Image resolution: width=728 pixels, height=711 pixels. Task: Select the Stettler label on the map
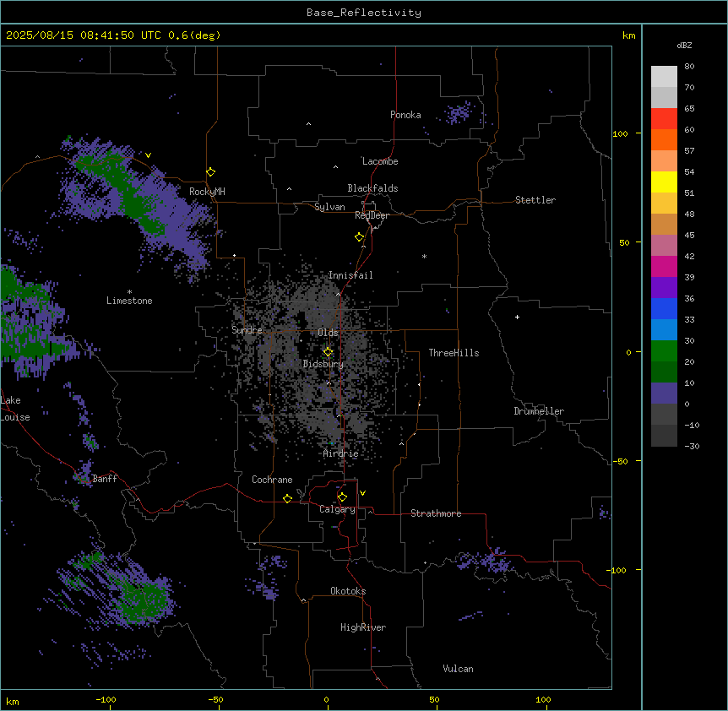point(535,200)
